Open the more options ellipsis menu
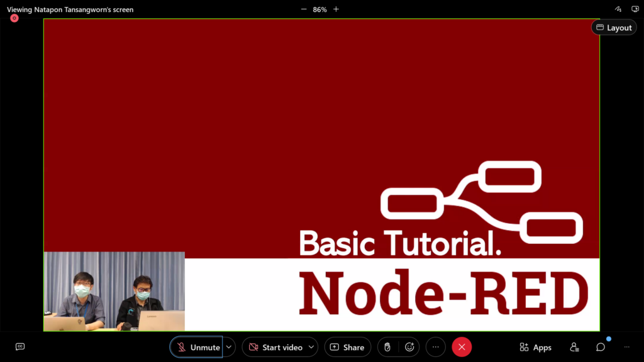The image size is (644, 362). [435, 347]
